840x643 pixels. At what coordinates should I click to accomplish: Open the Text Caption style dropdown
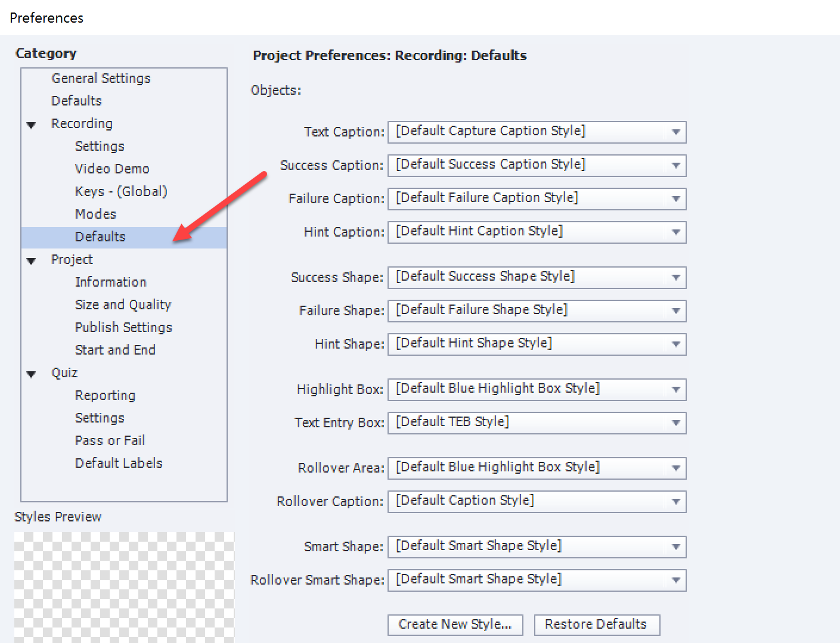coord(675,132)
